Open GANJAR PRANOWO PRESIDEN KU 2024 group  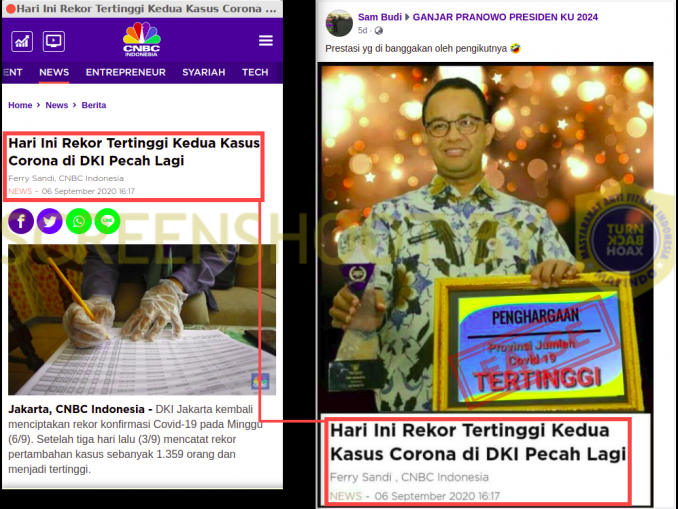click(x=505, y=17)
